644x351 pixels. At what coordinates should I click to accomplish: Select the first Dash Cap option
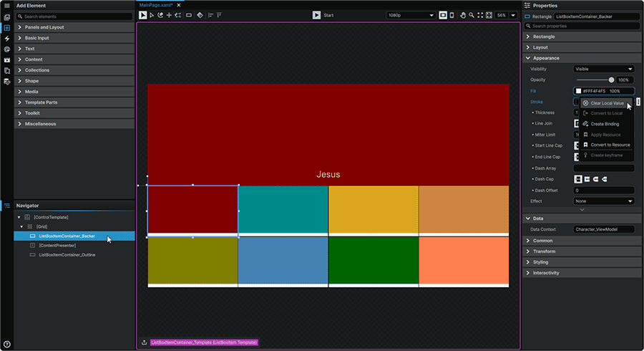pyautogui.click(x=578, y=179)
